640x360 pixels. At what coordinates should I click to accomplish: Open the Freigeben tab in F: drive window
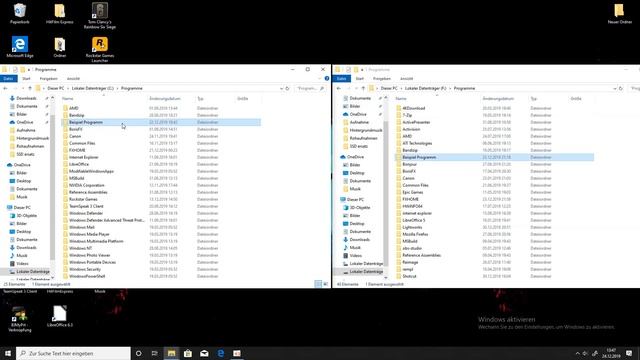pyautogui.click(x=382, y=78)
